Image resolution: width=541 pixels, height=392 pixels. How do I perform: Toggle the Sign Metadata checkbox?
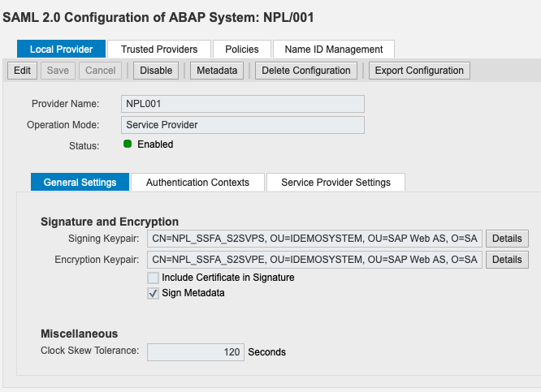(x=153, y=294)
